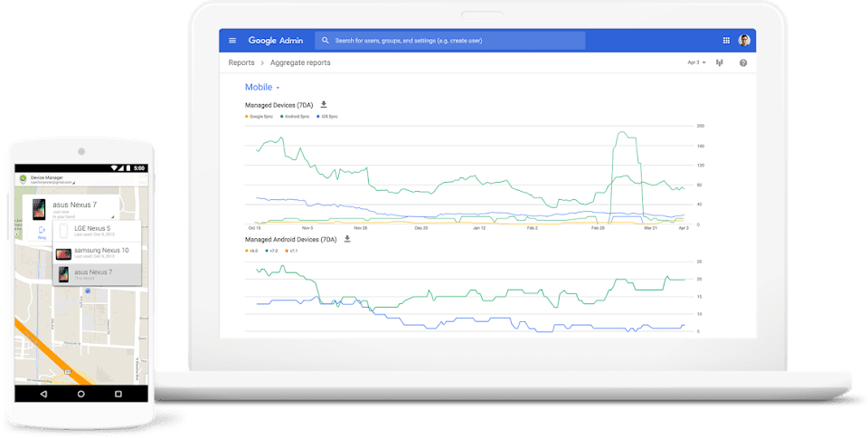Toggle the v7.1 legend entry
868x438 pixels.
[x=292, y=251]
